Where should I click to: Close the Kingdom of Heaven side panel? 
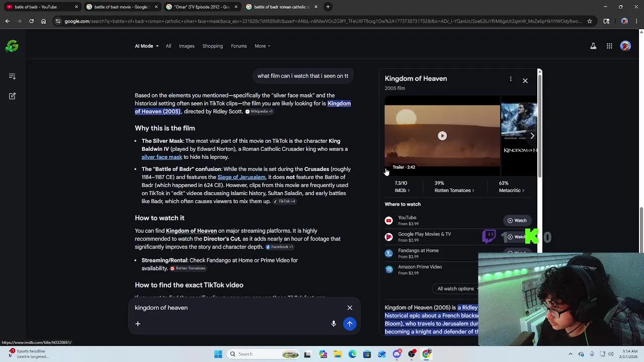pos(525,80)
